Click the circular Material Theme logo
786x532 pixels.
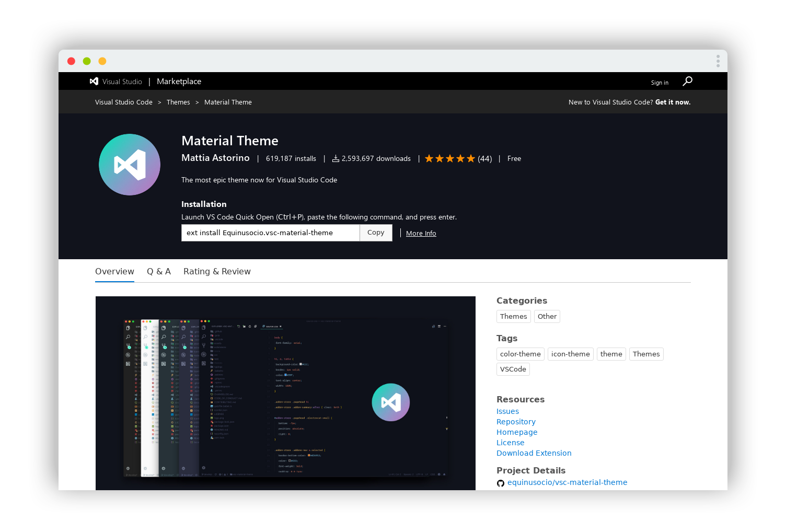pyautogui.click(x=130, y=164)
